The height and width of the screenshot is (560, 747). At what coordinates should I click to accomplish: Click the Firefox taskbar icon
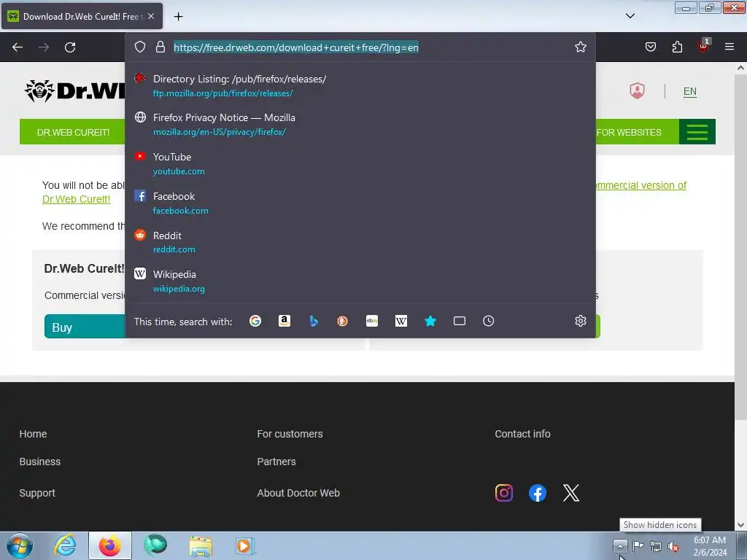(110, 545)
